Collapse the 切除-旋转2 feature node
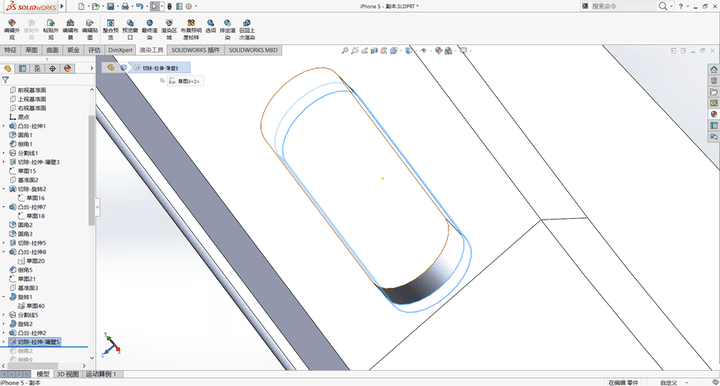The height and width of the screenshot is (386, 720). (4, 189)
